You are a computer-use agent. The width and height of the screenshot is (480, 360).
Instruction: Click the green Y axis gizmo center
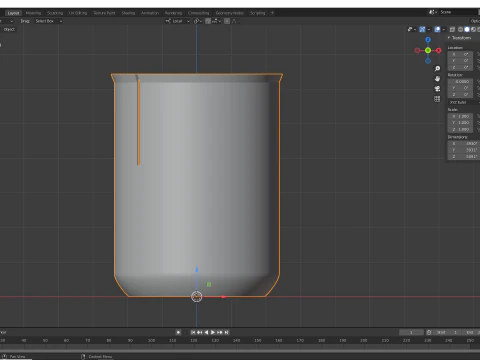pos(428,50)
